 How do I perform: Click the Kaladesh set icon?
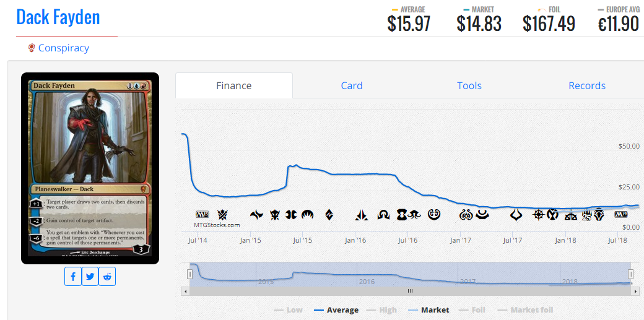tap(433, 214)
